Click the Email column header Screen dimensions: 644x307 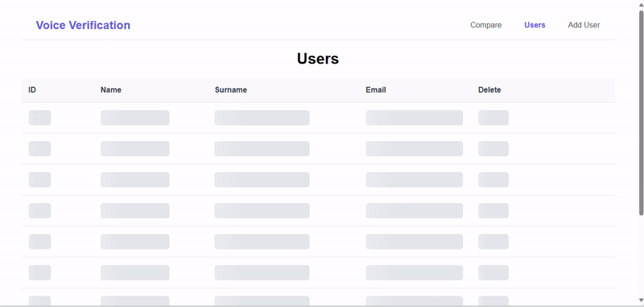(376, 89)
